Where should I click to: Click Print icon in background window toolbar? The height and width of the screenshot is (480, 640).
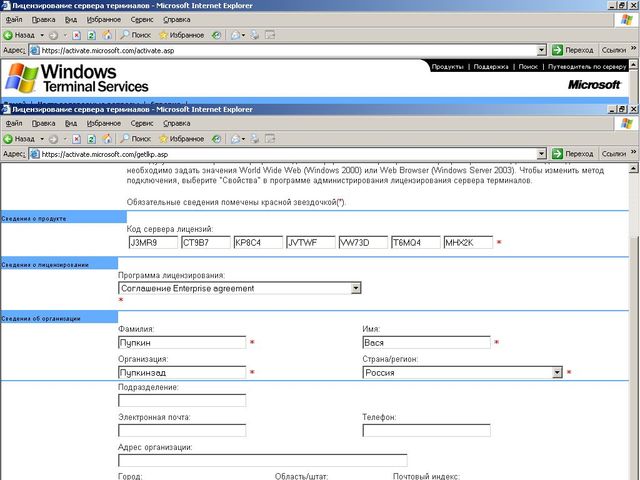coord(254,35)
